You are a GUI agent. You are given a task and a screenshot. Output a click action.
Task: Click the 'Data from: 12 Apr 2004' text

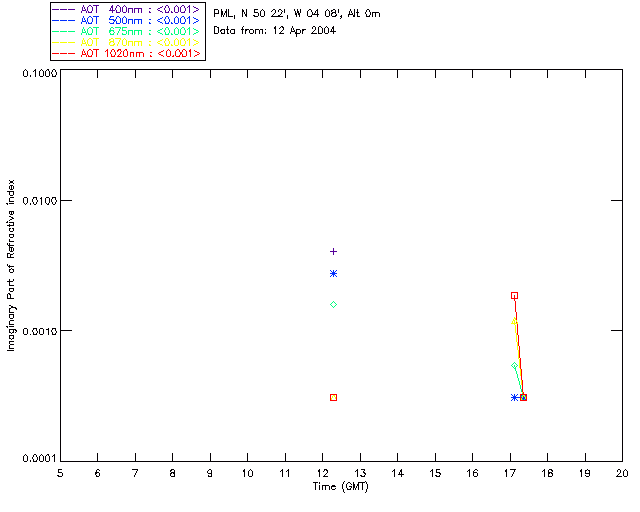(275, 31)
